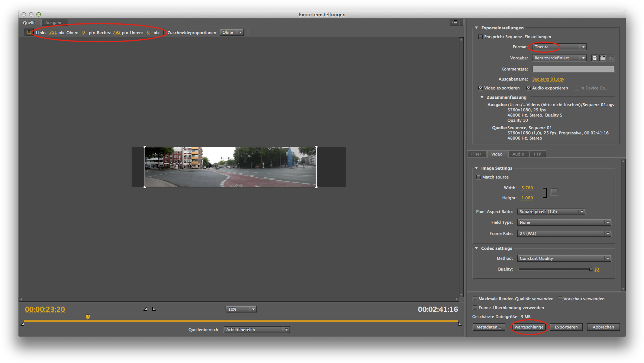
Task: Click the Kommentare input field
Action: tap(573, 69)
